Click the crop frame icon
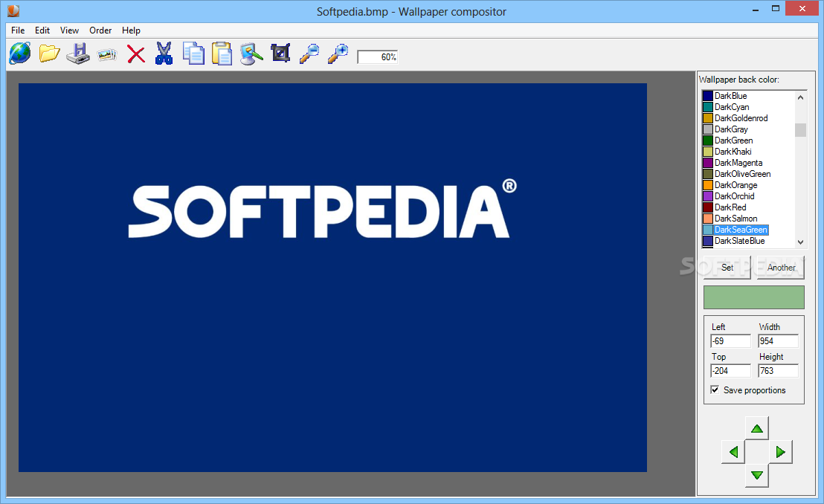This screenshot has width=824, height=504. click(280, 53)
